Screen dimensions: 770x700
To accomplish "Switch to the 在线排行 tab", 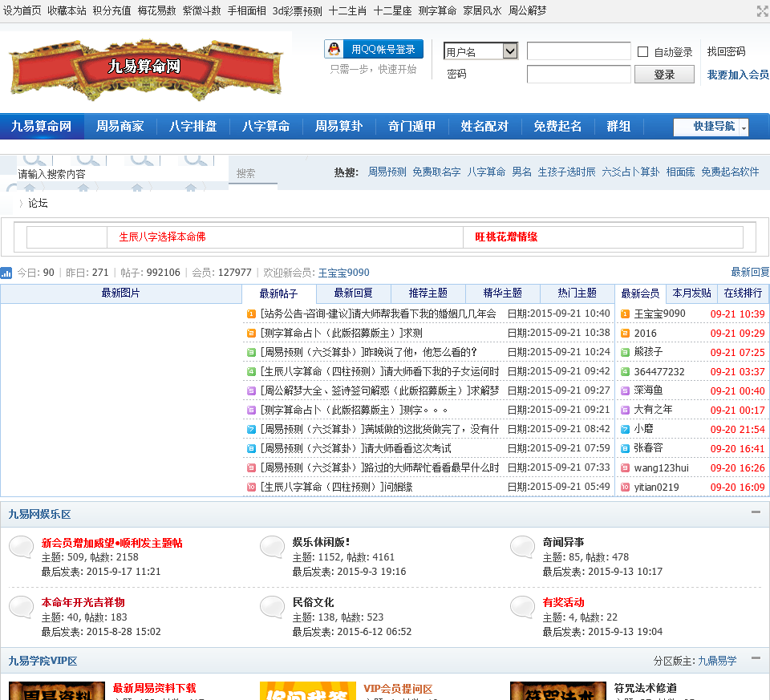I will pos(743,293).
